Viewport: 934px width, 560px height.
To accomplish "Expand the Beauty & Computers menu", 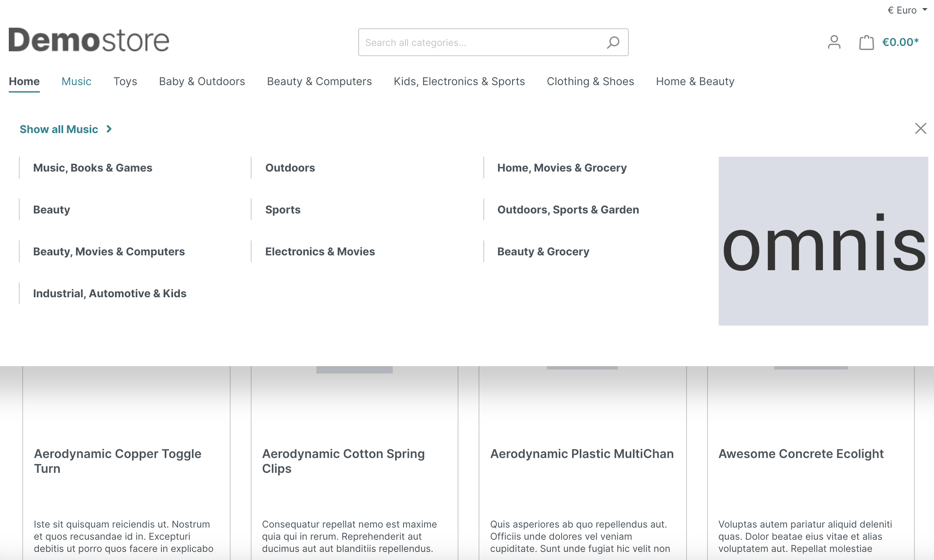I will click(318, 81).
